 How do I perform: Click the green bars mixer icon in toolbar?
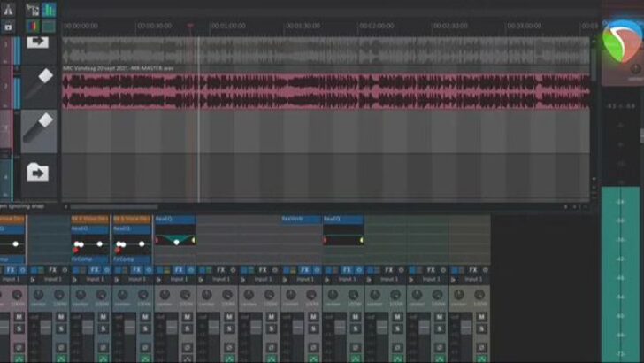(49, 10)
